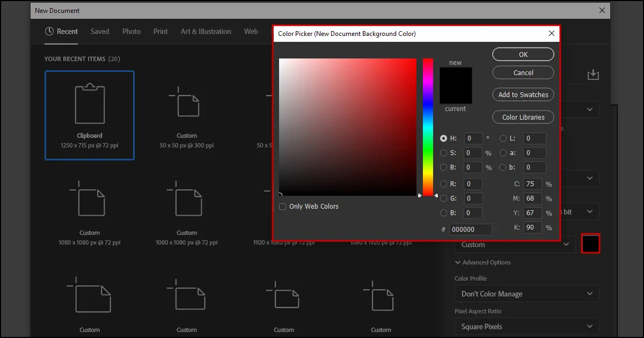Click the Add to Swatches button
This screenshot has width=644, height=338.
(523, 94)
